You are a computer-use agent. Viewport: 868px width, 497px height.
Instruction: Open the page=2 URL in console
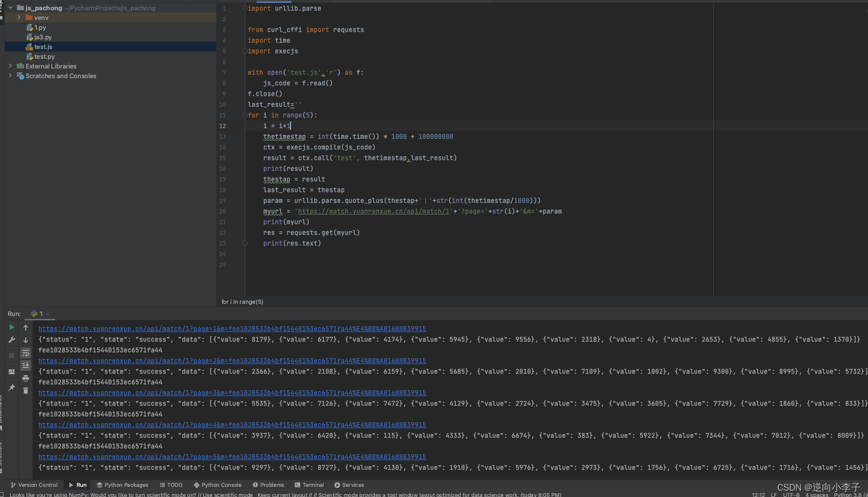(x=232, y=361)
